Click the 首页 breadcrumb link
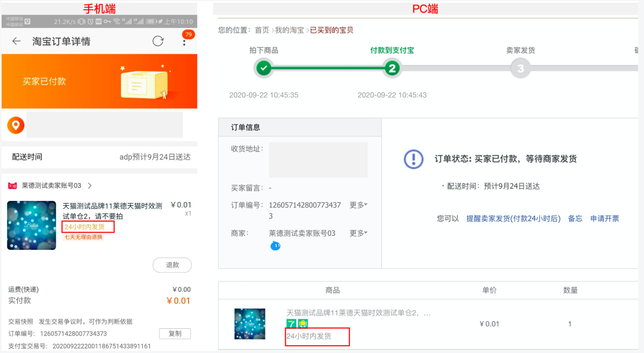The width and height of the screenshot is (644, 353). tap(262, 30)
